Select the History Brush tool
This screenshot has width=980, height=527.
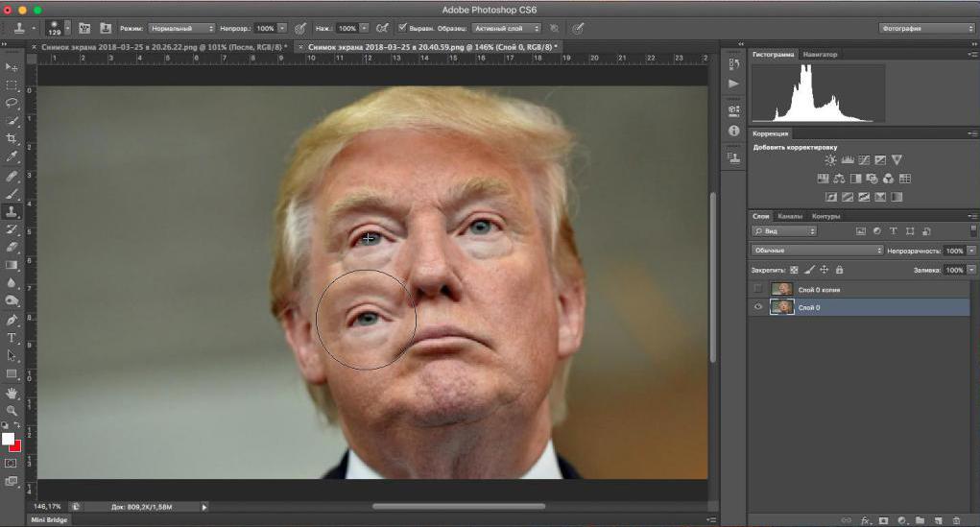pos(12,229)
